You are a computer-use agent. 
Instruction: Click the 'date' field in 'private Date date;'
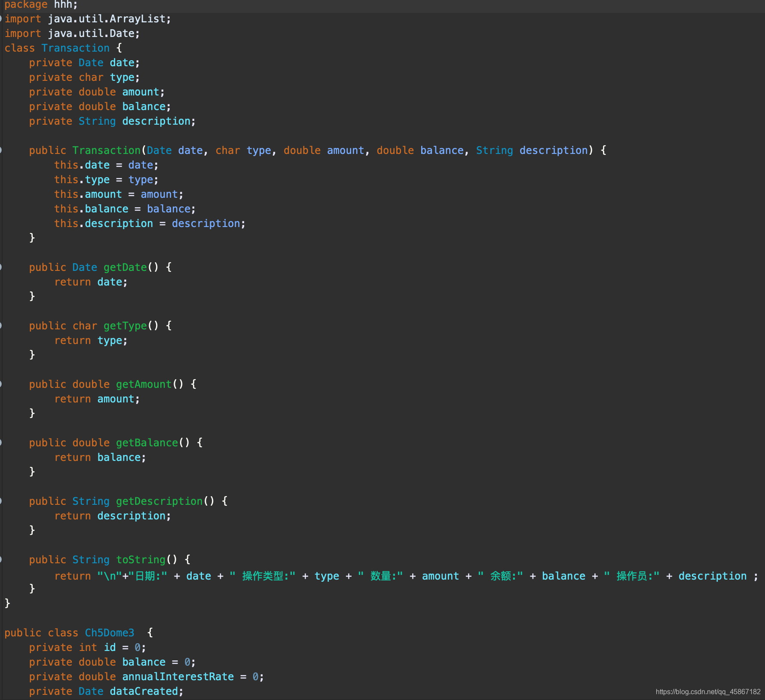pos(122,63)
